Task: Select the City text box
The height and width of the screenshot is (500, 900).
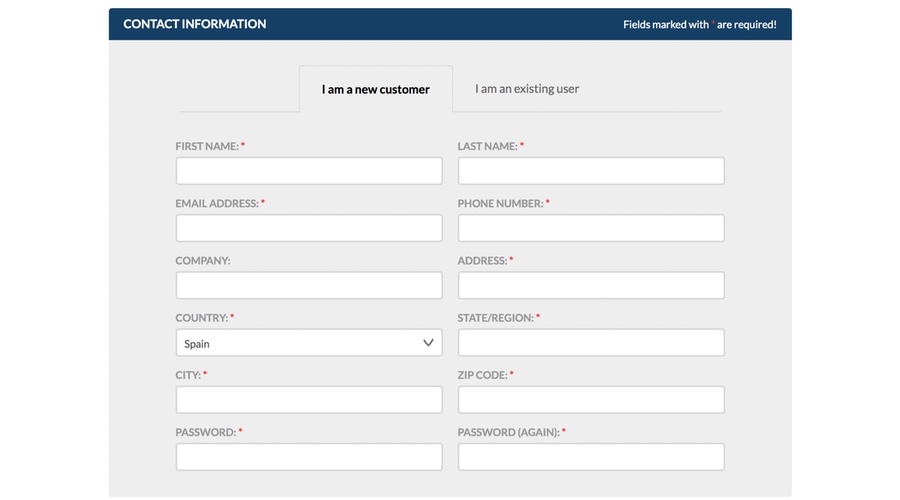Action: click(309, 399)
